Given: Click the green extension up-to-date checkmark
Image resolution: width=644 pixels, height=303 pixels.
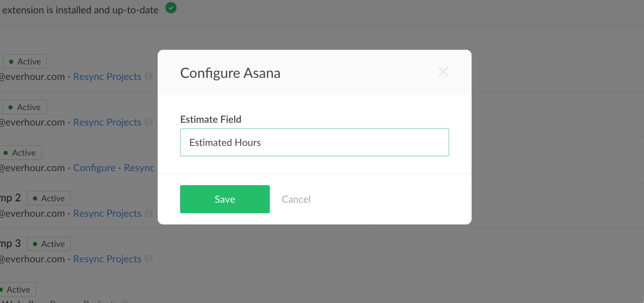Looking at the screenshot, I should coord(171,8).
